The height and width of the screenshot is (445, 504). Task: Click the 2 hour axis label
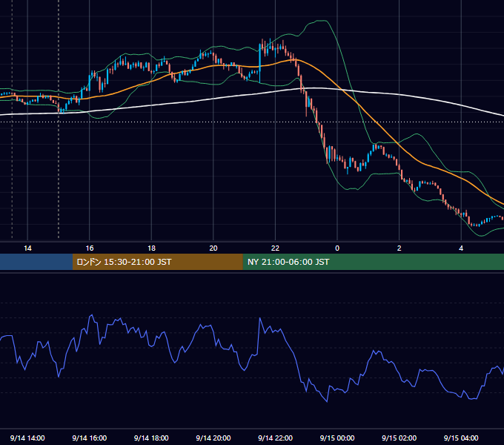[399, 248]
